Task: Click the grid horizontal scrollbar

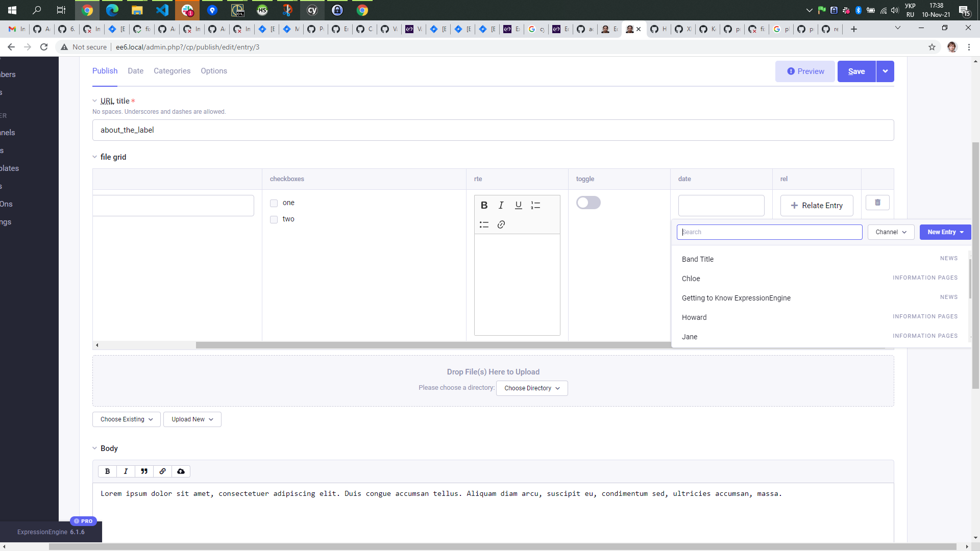Action: click(434, 345)
